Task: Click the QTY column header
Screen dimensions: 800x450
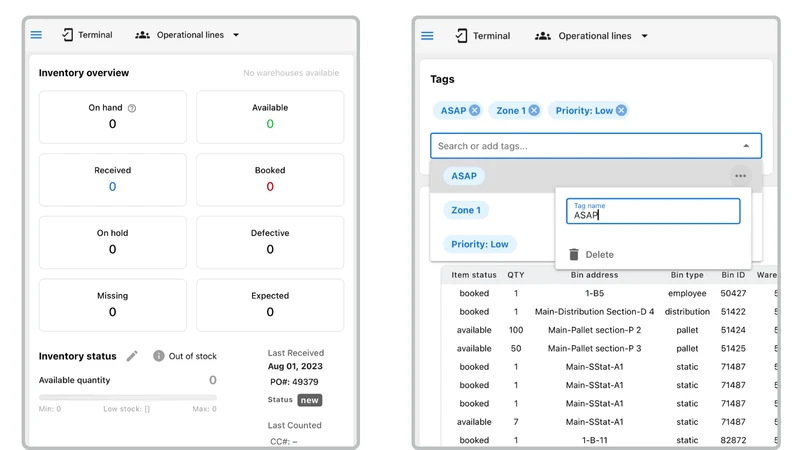Action: [x=516, y=275]
